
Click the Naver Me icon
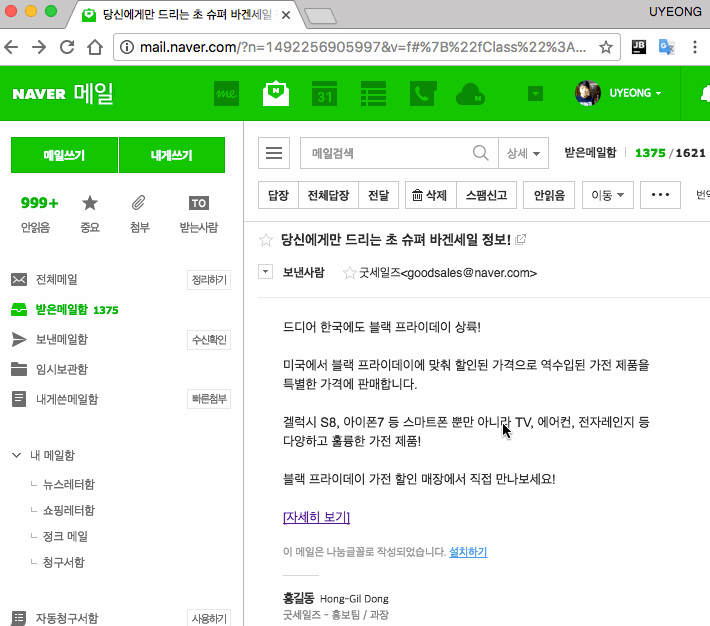[227, 94]
